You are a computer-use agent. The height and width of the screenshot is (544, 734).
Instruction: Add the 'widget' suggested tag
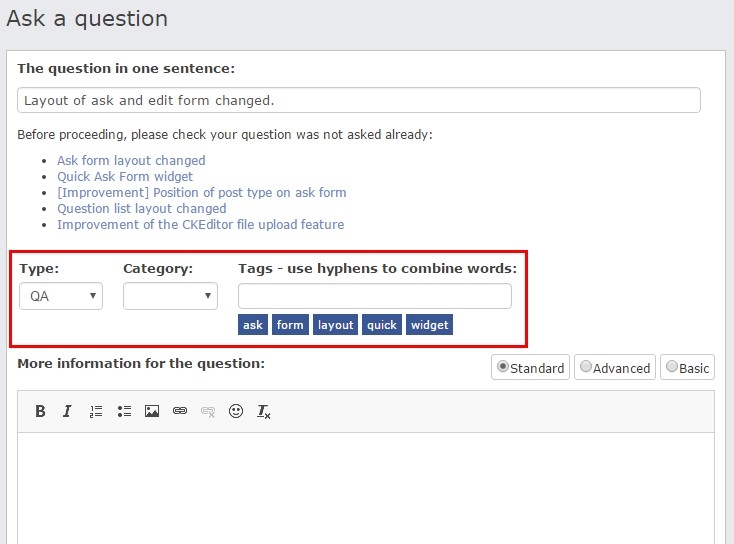click(429, 325)
